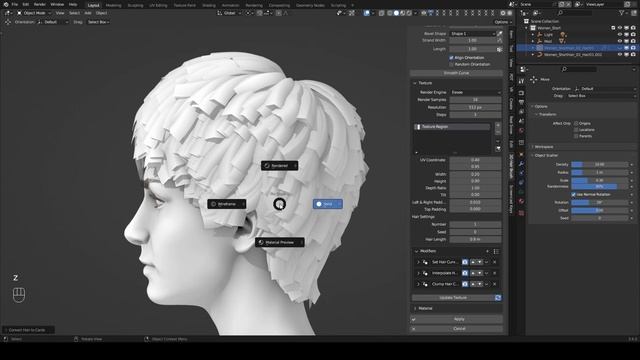Open the Material properties tab icon
The width and height of the screenshot is (640, 360).
point(521,201)
